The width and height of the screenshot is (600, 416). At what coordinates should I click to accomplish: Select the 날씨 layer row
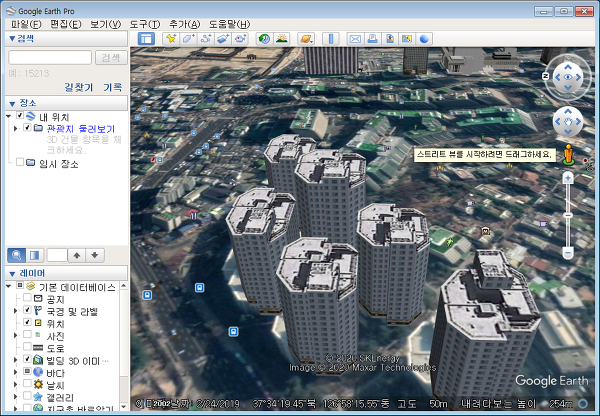click(55, 385)
